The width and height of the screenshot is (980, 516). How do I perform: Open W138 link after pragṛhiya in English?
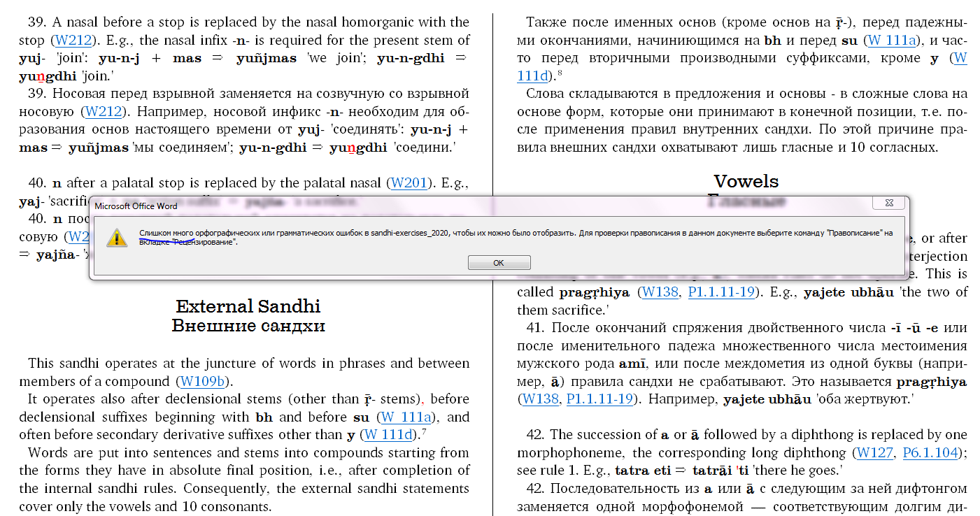point(660,292)
